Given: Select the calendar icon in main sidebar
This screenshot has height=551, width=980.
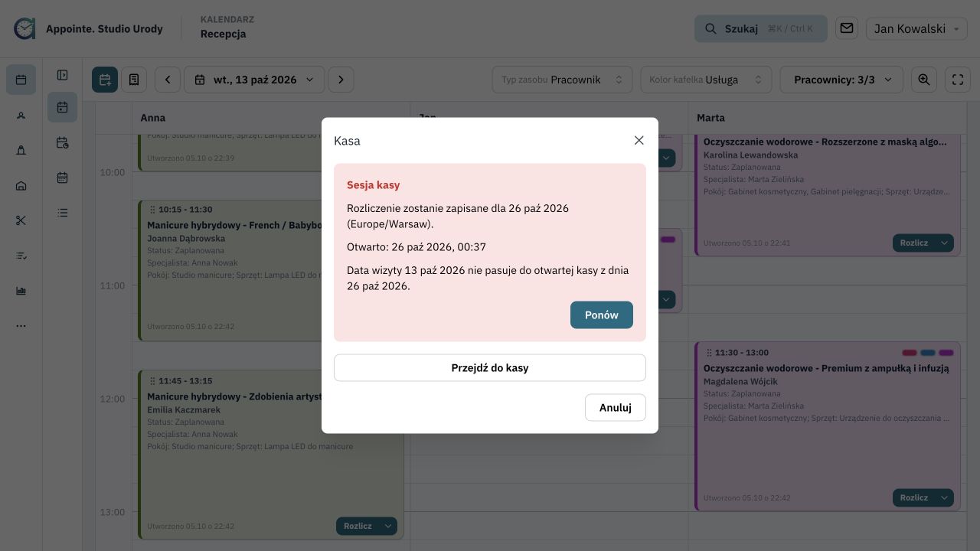Looking at the screenshot, I should coord(21,80).
